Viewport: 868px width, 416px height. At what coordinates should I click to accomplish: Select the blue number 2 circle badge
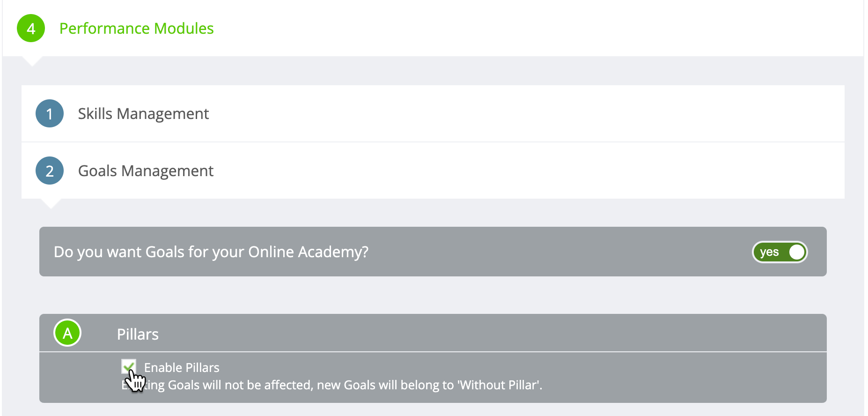pos(50,171)
